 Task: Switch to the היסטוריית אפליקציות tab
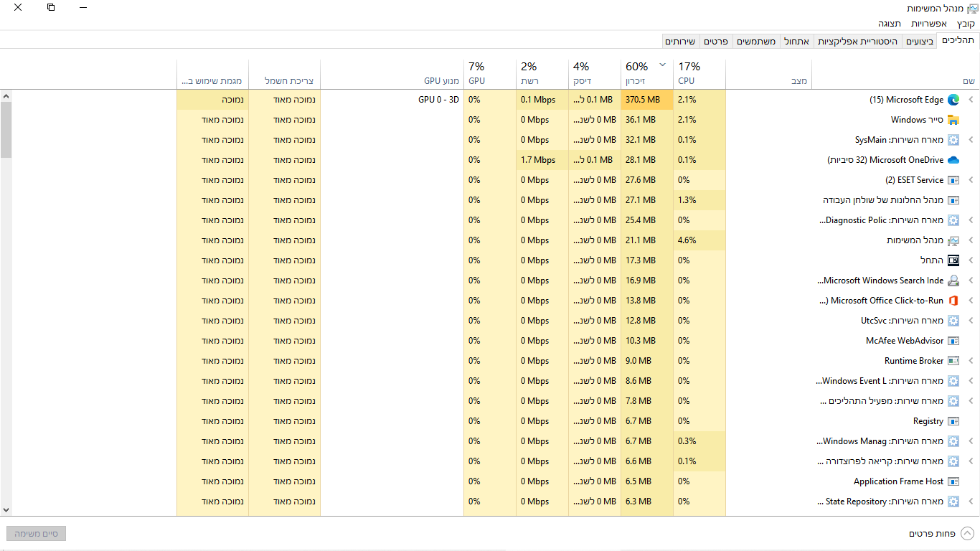858,42
